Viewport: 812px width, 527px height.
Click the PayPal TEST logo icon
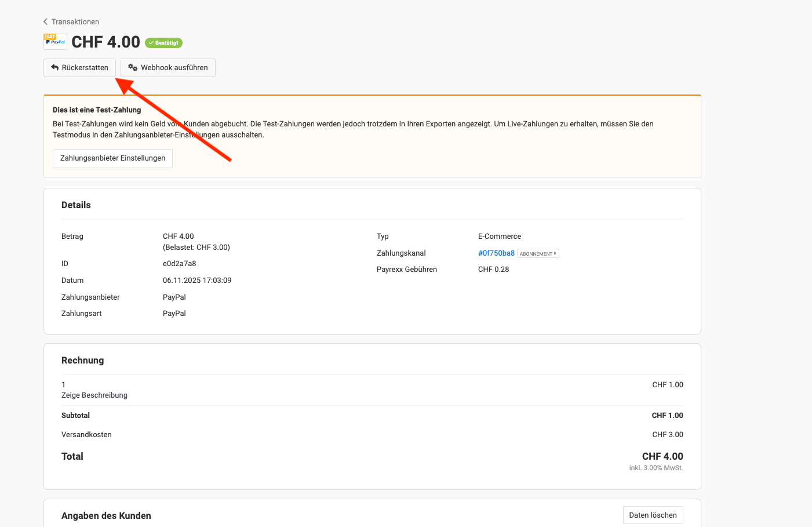pos(55,42)
